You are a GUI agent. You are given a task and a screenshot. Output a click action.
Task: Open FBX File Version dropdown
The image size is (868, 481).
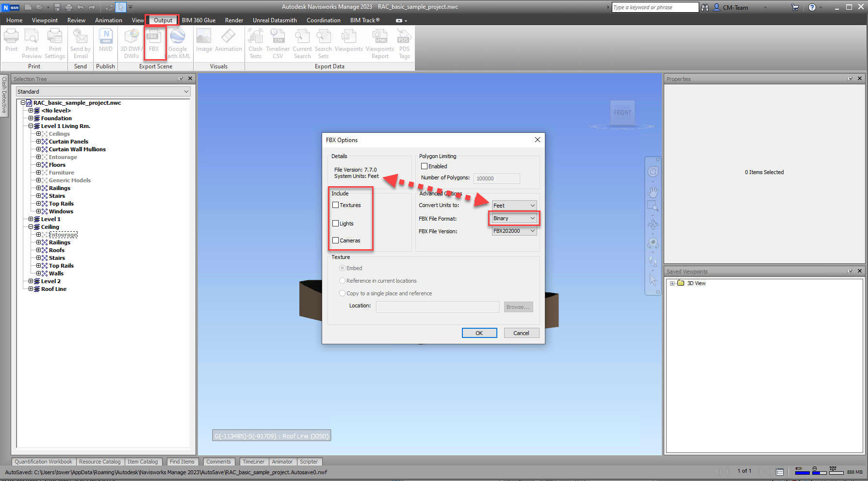pyautogui.click(x=514, y=231)
